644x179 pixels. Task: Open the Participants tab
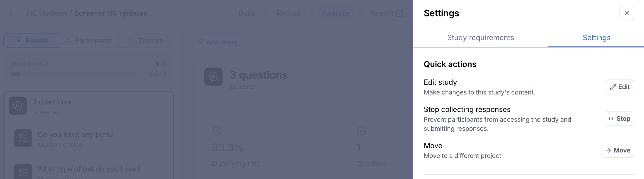pos(89,40)
